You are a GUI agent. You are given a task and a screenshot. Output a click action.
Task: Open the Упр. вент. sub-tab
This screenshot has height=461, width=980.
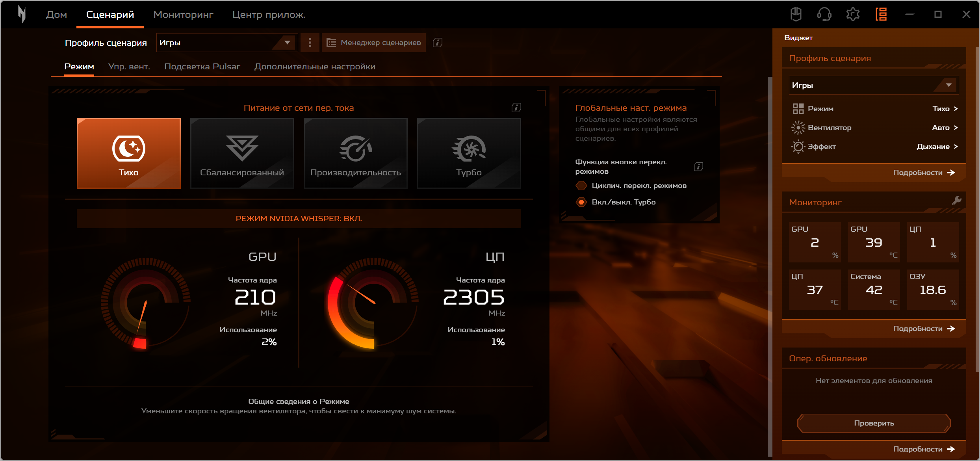(x=129, y=67)
